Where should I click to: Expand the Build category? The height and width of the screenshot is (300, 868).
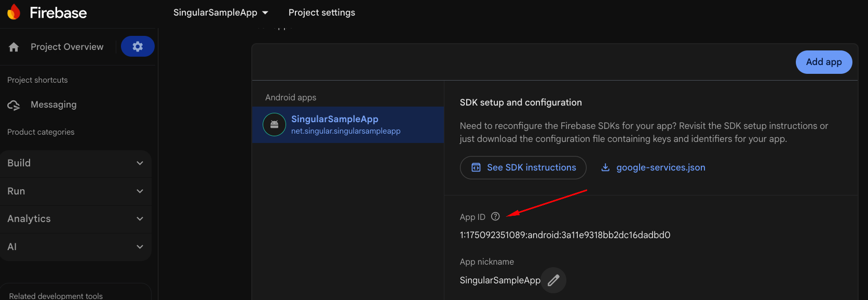point(76,163)
